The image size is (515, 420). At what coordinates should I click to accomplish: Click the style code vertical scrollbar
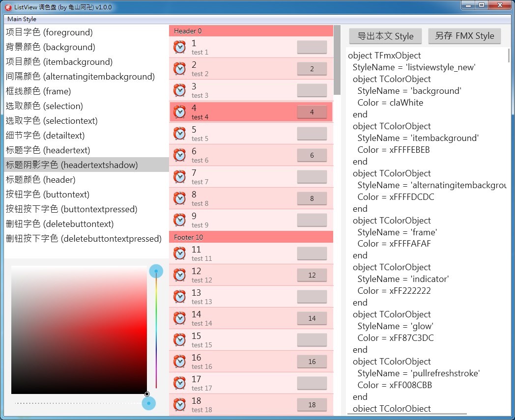509,56
